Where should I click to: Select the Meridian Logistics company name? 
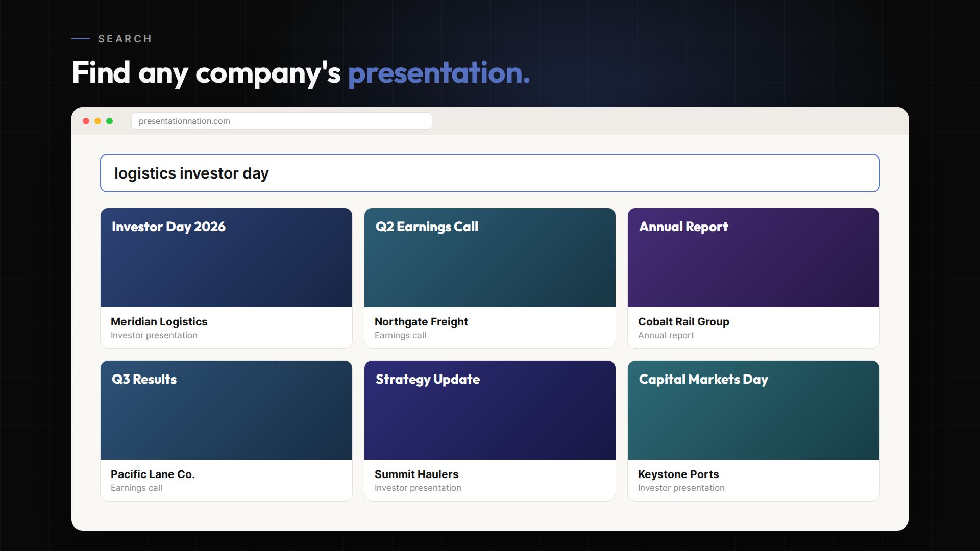click(x=159, y=322)
